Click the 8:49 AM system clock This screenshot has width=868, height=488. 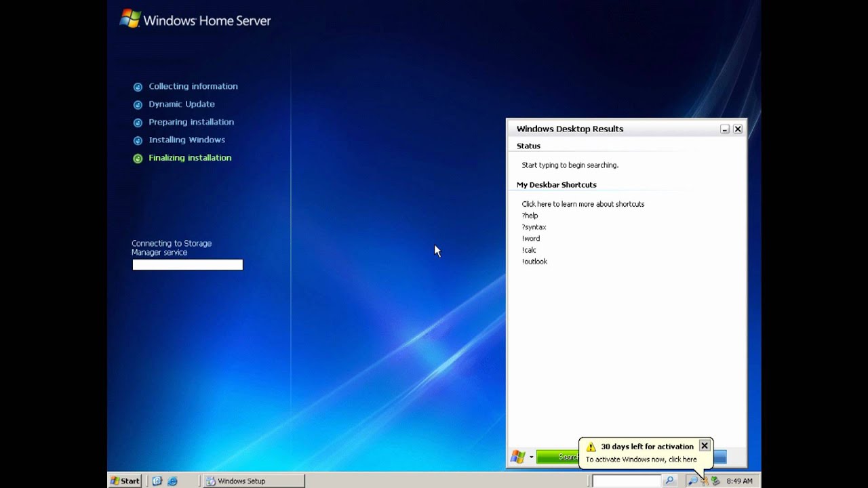pyautogui.click(x=739, y=481)
